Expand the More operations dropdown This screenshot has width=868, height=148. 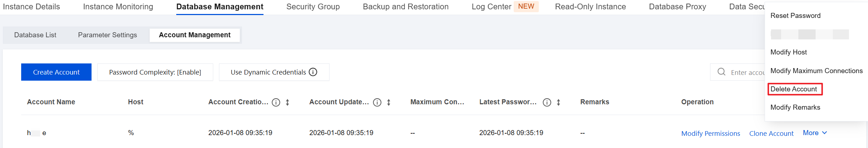(815, 133)
